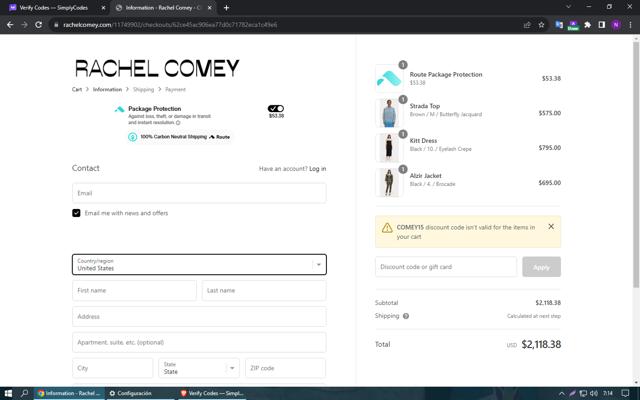This screenshot has height=400, width=640.
Task: Click the Rachel Comey logo
Action: [157, 68]
